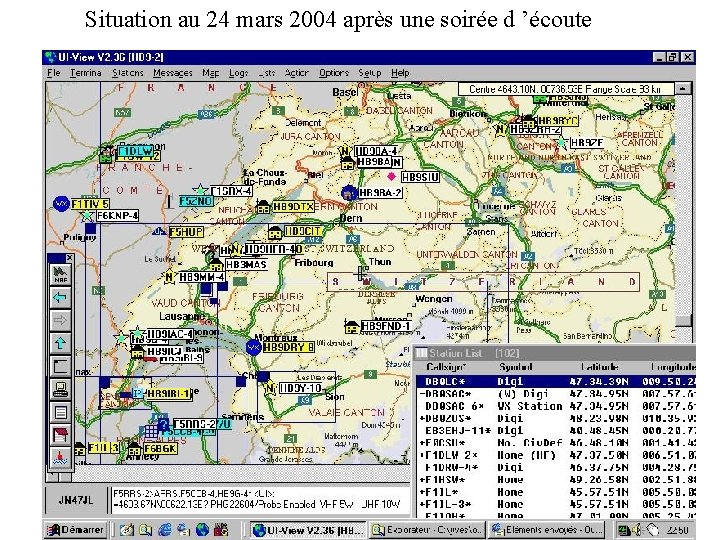Sort Station List by Callsign column

pos(445,367)
